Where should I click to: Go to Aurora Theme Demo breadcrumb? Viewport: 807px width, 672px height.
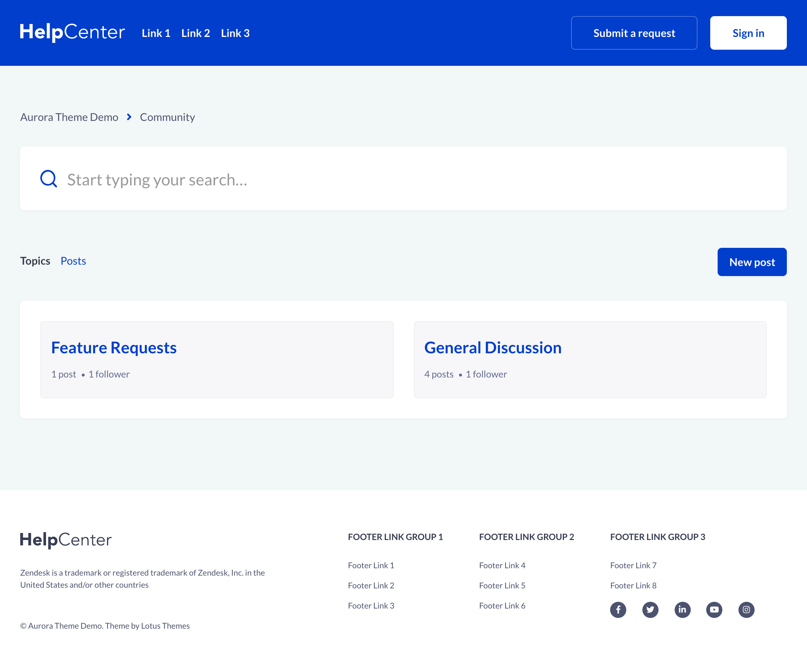(x=69, y=117)
